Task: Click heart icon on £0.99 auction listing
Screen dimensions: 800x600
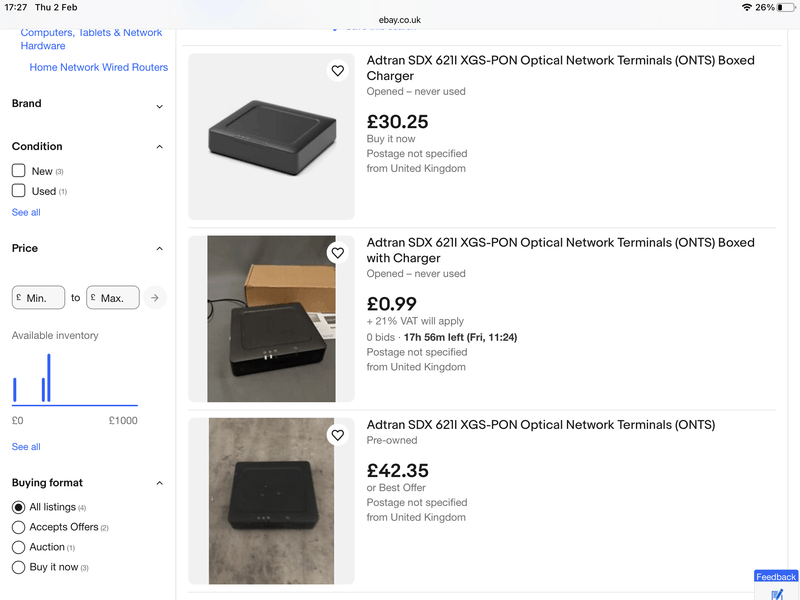Action: pos(338,253)
